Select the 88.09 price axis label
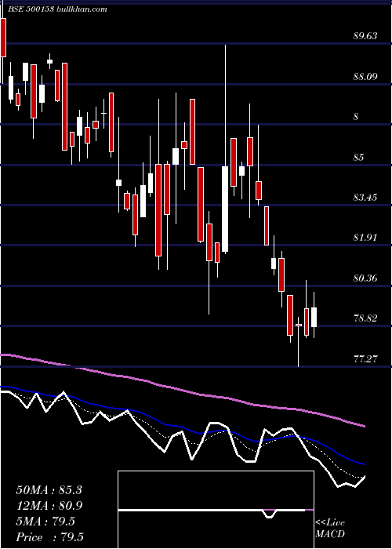This screenshot has height=549, width=392. [365, 76]
